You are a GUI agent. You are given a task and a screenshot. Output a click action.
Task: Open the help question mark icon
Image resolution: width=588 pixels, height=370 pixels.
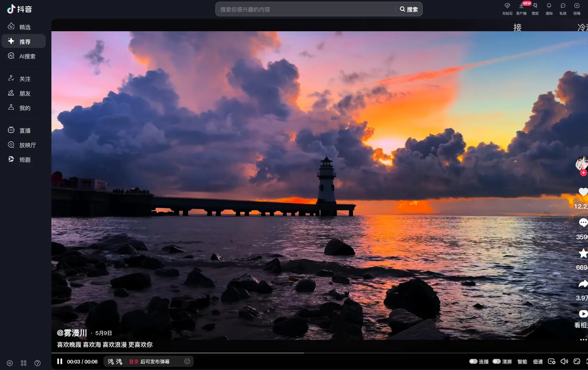(x=38, y=363)
